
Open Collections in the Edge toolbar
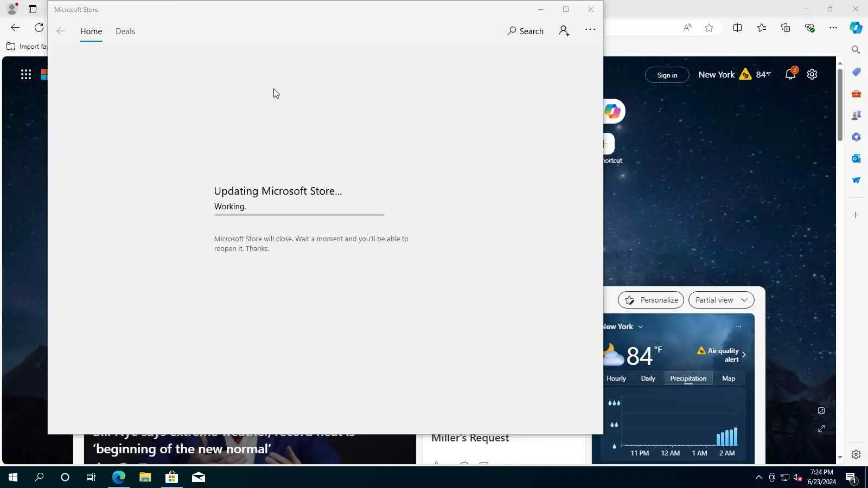pos(786,28)
